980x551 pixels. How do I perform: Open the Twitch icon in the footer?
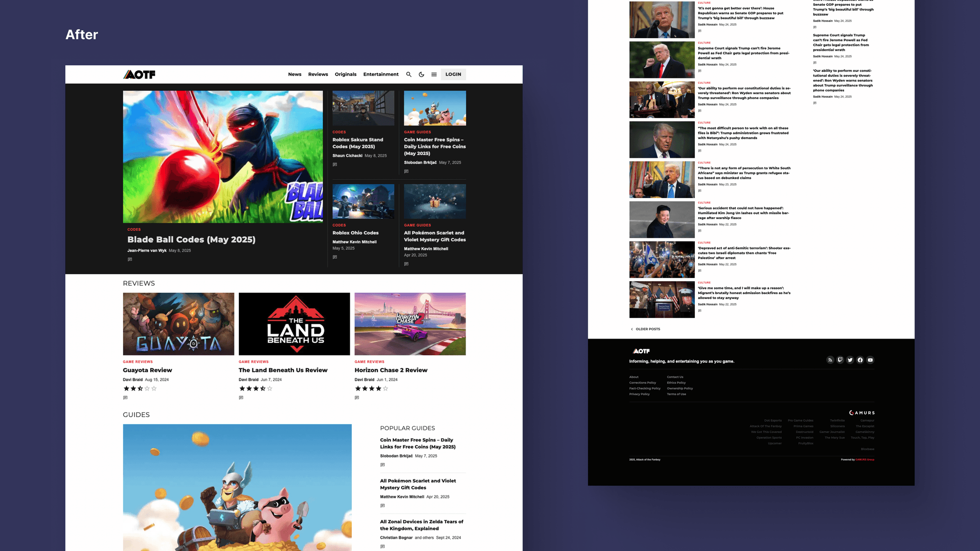point(840,360)
